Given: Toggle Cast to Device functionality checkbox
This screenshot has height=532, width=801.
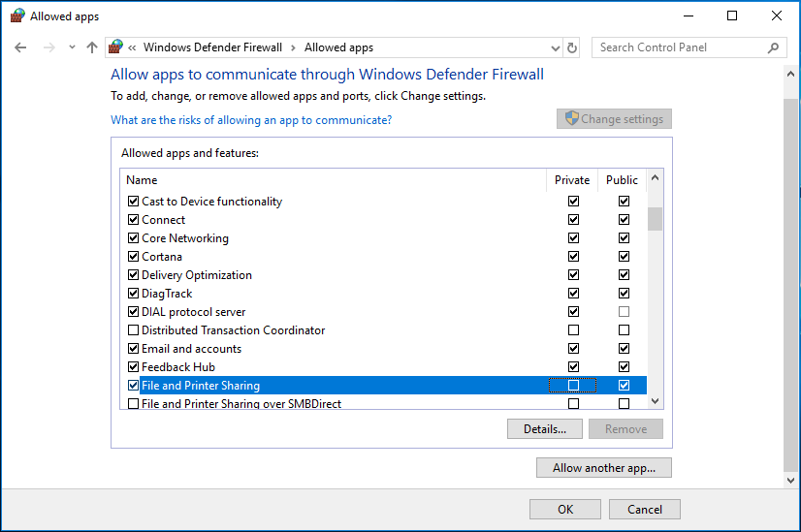Looking at the screenshot, I should click(133, 202).
